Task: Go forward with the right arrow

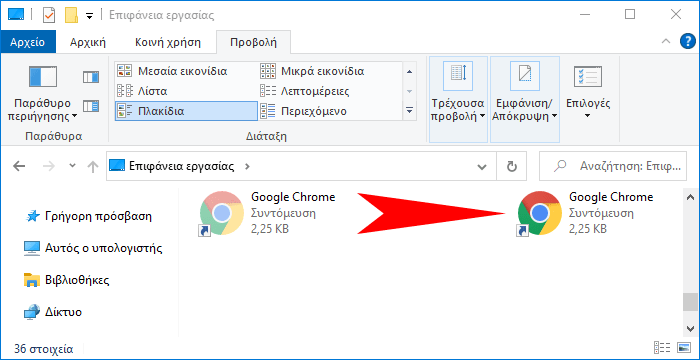Action: pyautogui.click(x=49, y=167)
